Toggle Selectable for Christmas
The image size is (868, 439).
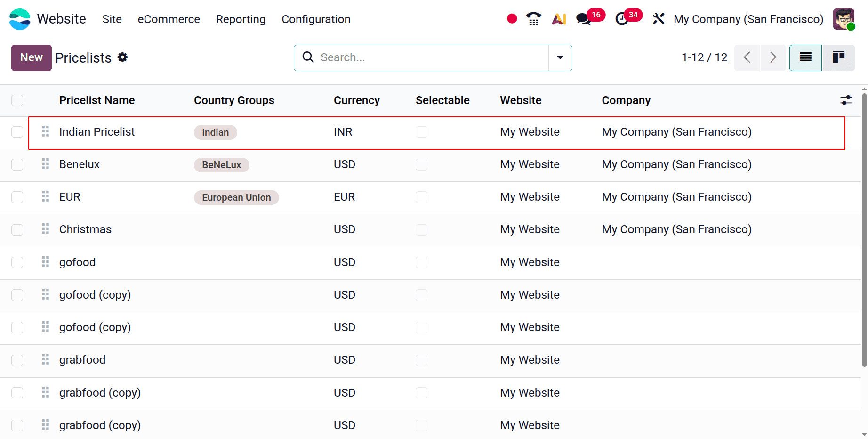422,229
